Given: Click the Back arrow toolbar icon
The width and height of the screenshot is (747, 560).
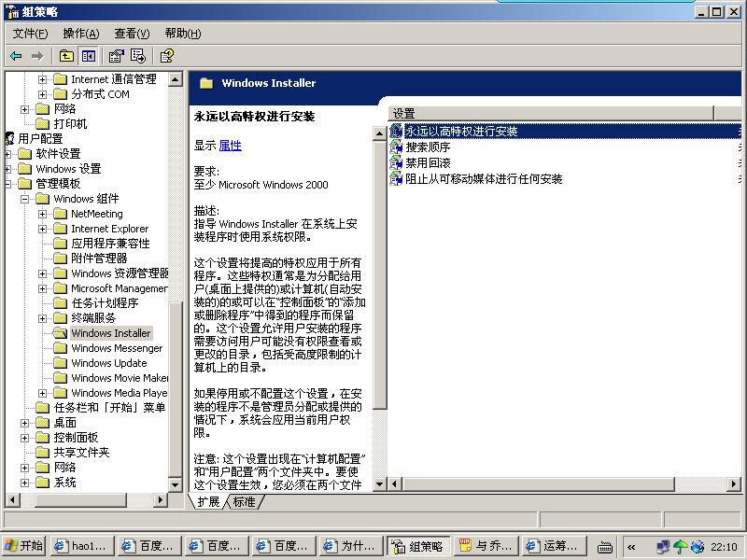Looking at the screenshot, I should [16, 56].
